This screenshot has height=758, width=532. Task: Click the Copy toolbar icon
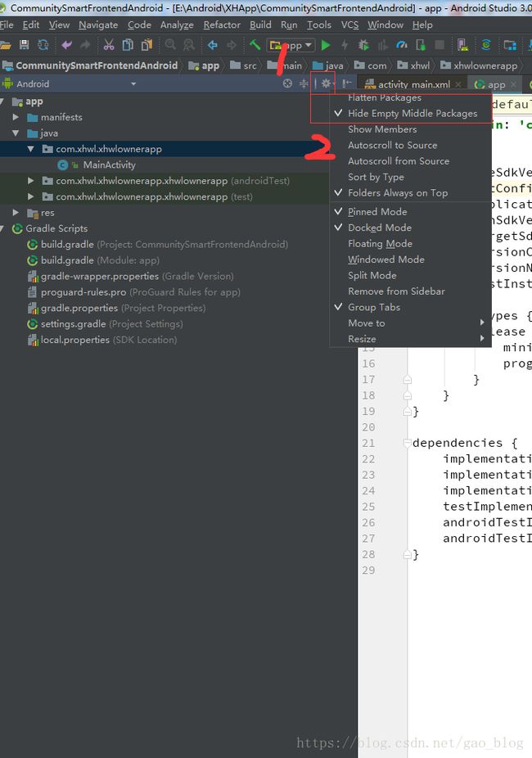[x=128, y=45]
